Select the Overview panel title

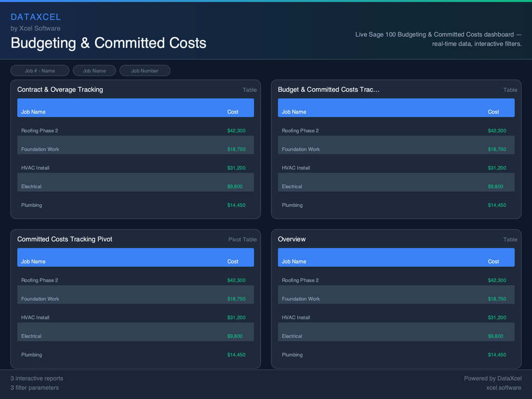pyautogui.click(x=291, y=239)
